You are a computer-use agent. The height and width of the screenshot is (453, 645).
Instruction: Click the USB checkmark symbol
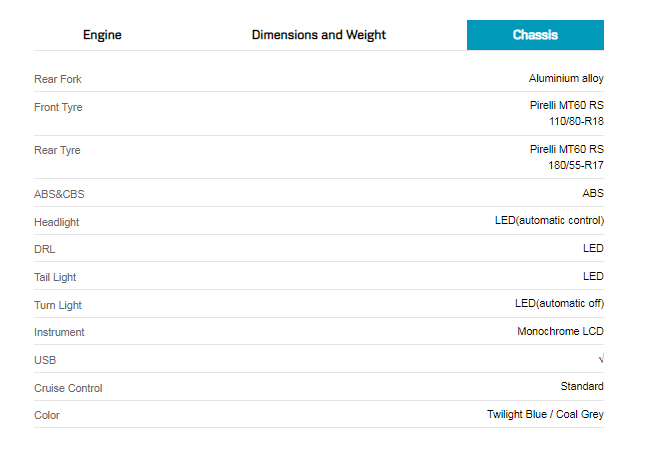click(600, 359)
